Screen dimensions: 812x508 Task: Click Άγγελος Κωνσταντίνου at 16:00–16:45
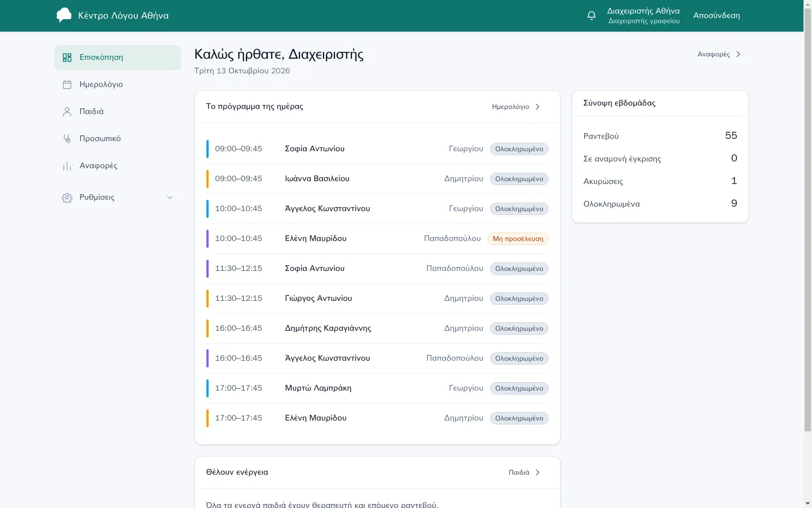328,358
